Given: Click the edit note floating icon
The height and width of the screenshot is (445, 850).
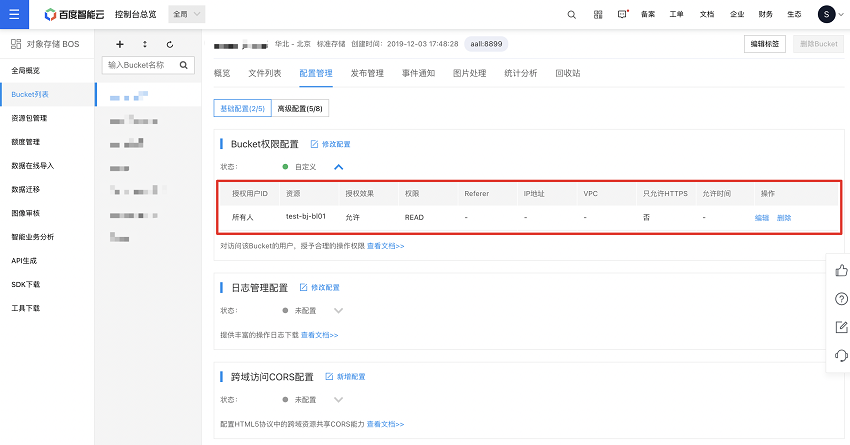Looking at the screenshot, I should (841, 327).
